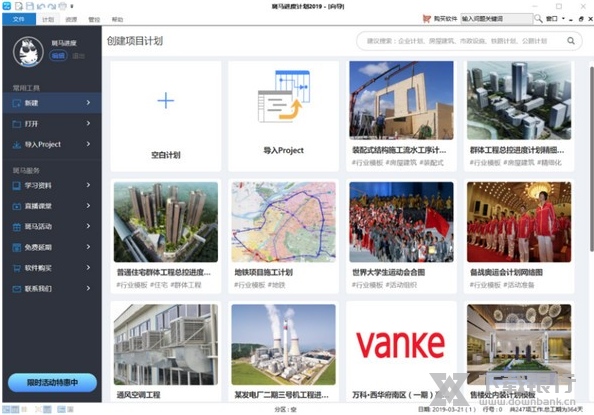The width and height of the screenshot is (594, 415).
Task: Click the 退出 logout link
Action: (x=78, y=56)
